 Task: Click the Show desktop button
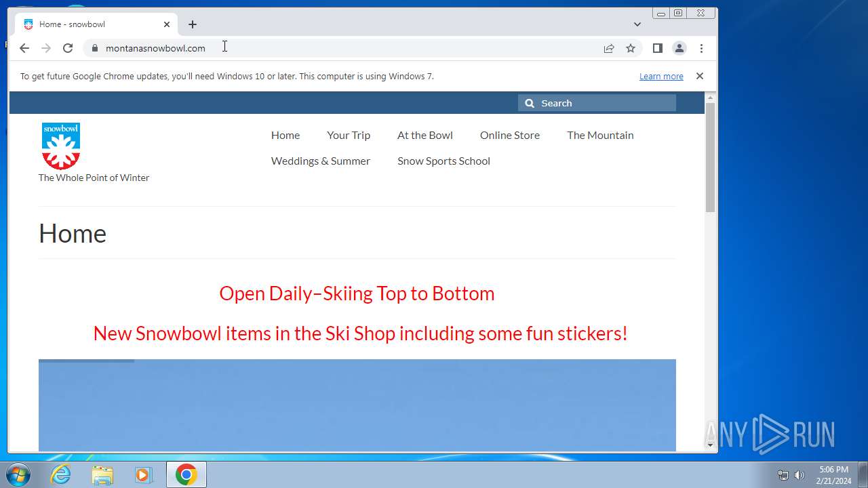[863, 475]
